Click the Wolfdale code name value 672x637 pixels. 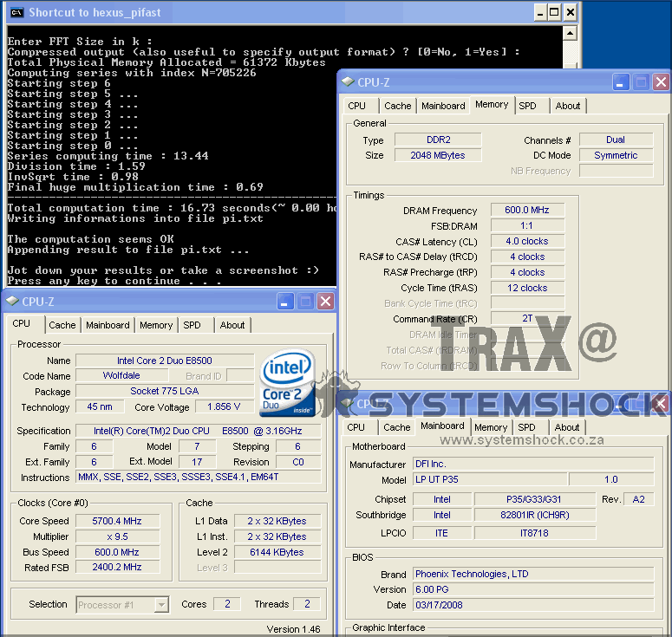point(121,375)
